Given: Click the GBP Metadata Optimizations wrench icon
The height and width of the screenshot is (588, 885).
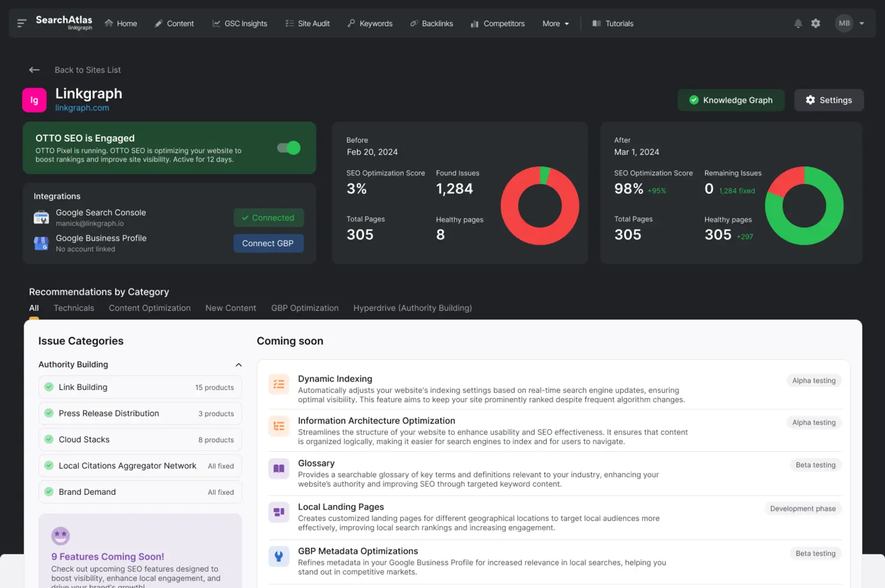Looking at the screenshot, I should 279,556.
